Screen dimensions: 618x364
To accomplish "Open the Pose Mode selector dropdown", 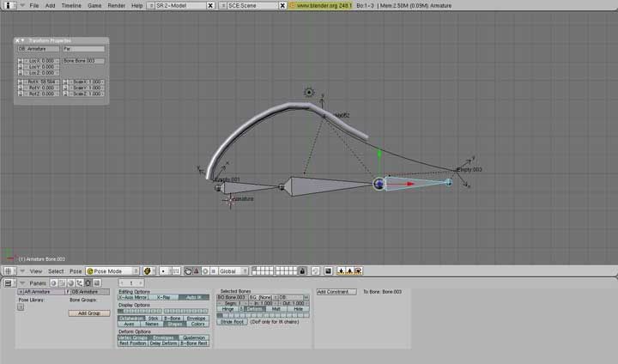I will (x=112, y=271).
